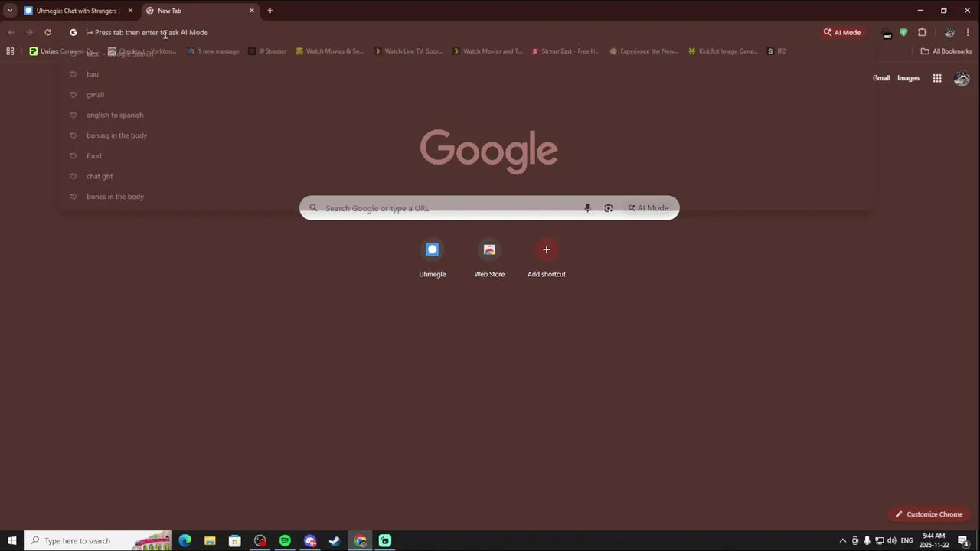Open Discord from the taskbar
This screenshot has width=980, height=551.
(x=310, y=540)
